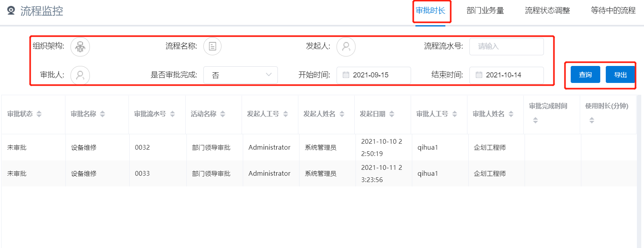This screenshot has width=644, height=248.
Task: Select serial number cell 0033
Action: point(142,173)
